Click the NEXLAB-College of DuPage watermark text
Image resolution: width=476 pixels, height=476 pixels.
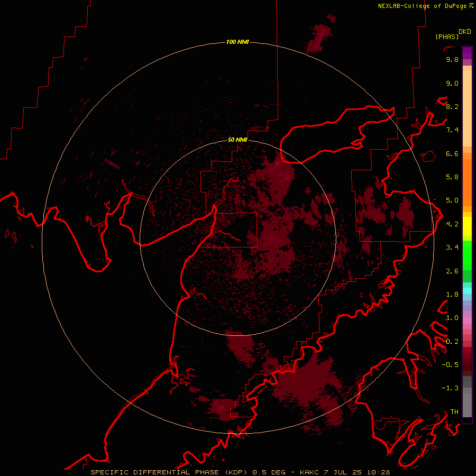click(423, 6)
